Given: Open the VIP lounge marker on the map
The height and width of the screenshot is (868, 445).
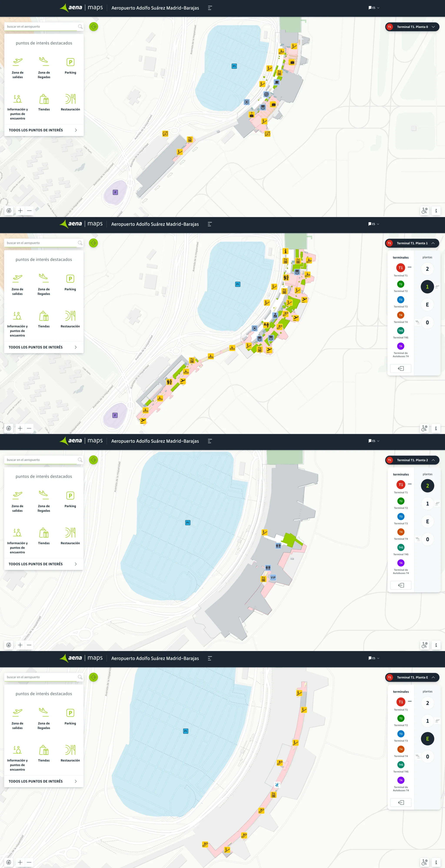Looking at the screenshot, I should (273, 577).
